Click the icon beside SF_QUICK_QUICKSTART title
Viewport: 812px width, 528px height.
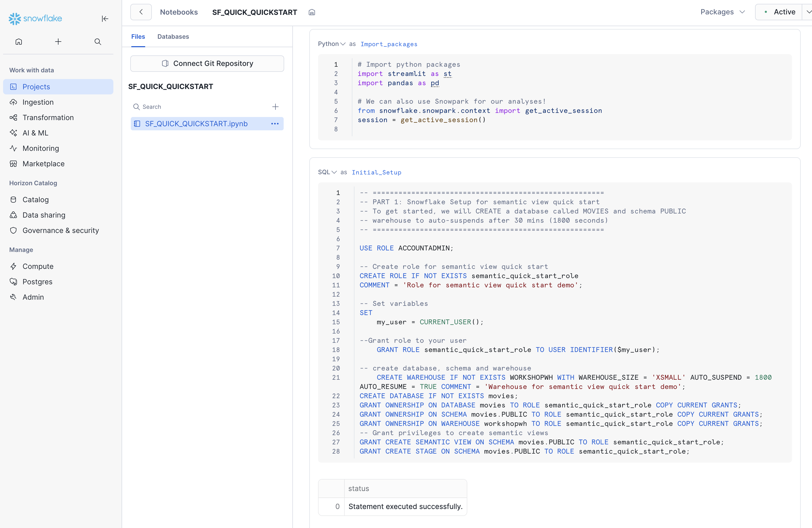coord(312,12)
